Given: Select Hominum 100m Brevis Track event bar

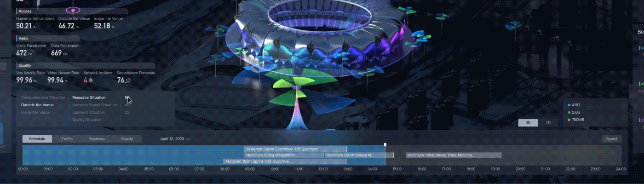Looking at the screenshot, I should click(x=453, y=155).
